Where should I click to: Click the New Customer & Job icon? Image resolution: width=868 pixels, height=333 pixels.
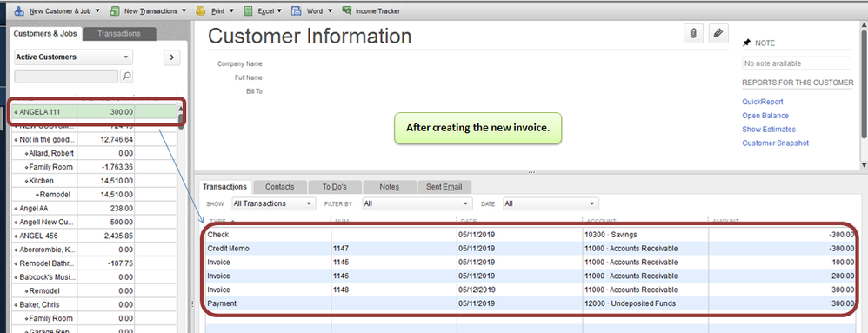[19, 10]
